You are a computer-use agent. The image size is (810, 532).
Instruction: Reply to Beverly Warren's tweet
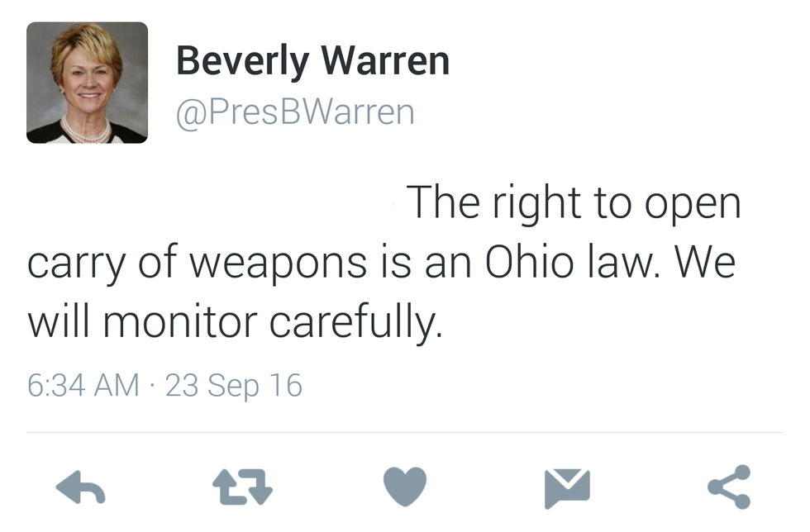click(80, 487)
